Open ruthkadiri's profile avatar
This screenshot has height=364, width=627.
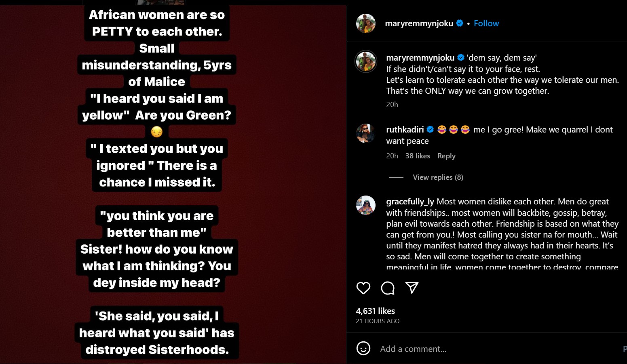point(366,133)
